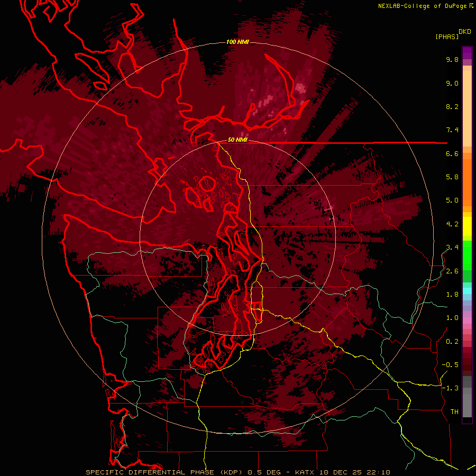This screenshot has width=476, height=476.
Task: Click the "22:10" timestamp text
Action: [378, 472]
